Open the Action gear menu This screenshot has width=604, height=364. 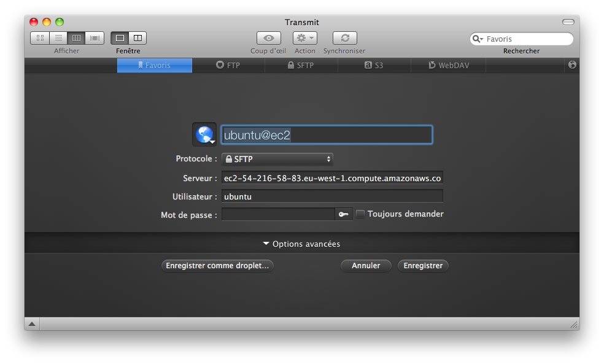[304, 37]
